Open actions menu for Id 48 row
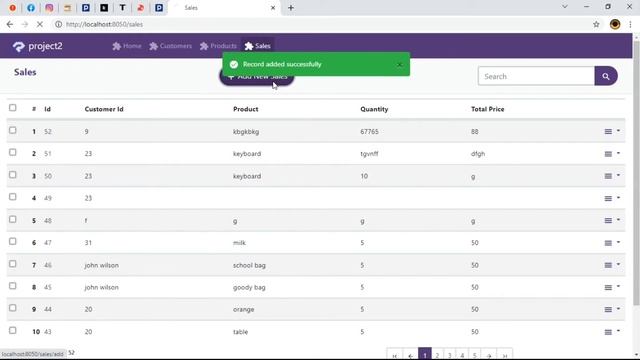Image resolution: width=640 pixels, height=360 pixels. click(612, 220)
